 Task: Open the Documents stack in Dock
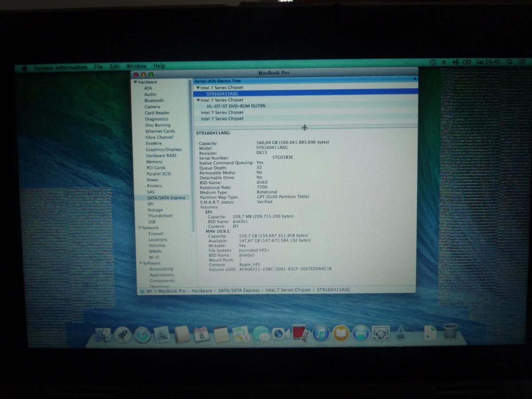[430, 333]
